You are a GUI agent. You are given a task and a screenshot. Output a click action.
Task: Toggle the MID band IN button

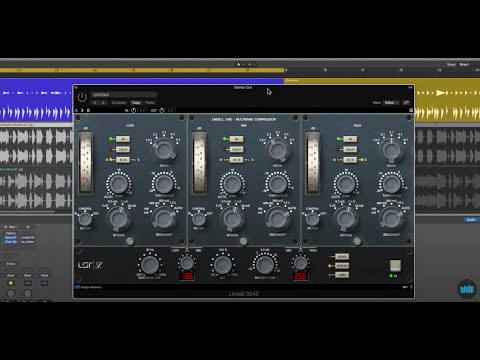click(236, 139)
